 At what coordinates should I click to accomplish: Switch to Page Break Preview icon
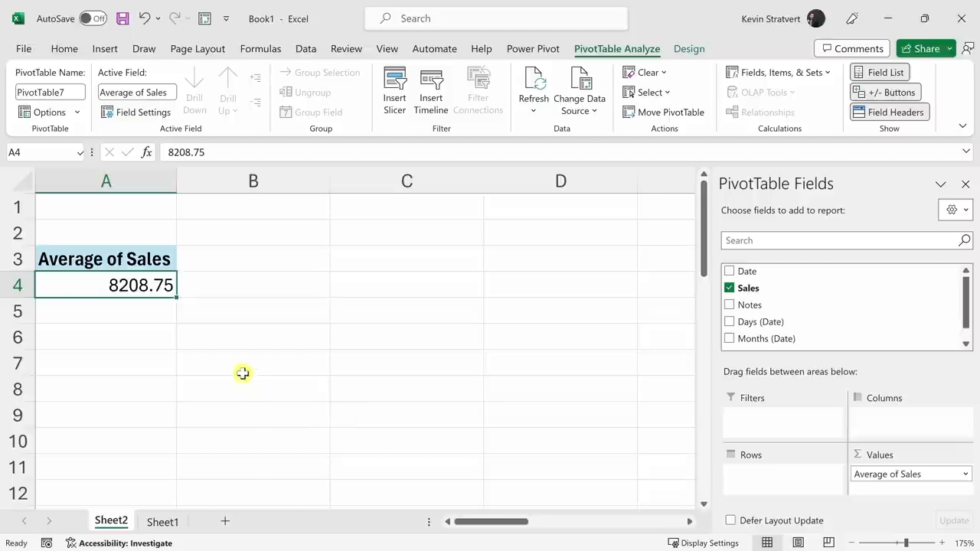(828, 543)
